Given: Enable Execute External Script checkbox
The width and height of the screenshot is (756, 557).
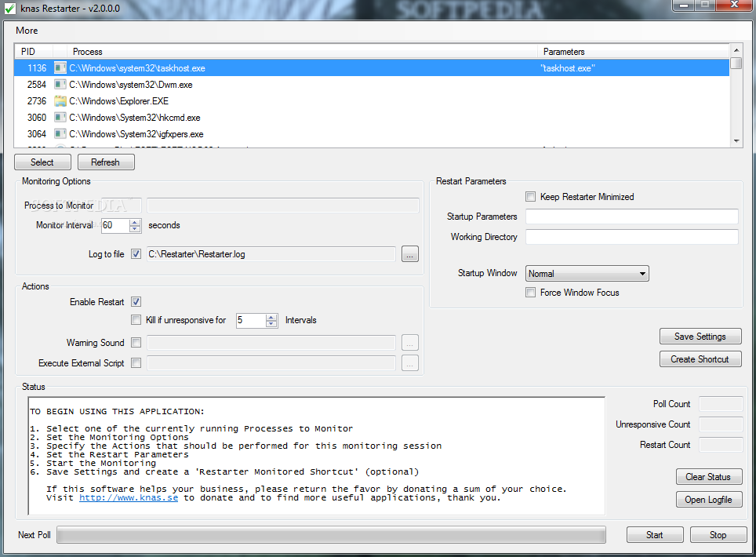Looking at the screenshot, I should coord(136,362).
